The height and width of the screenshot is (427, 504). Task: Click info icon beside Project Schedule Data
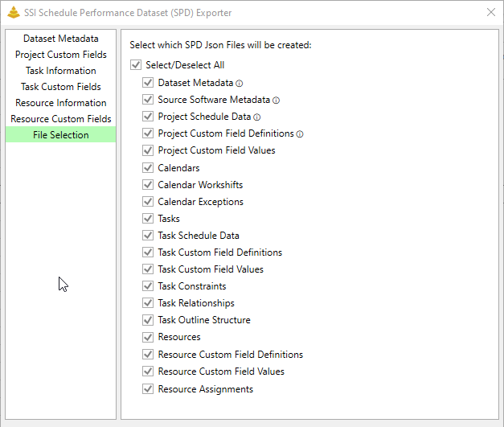click(x=256, y=117)
